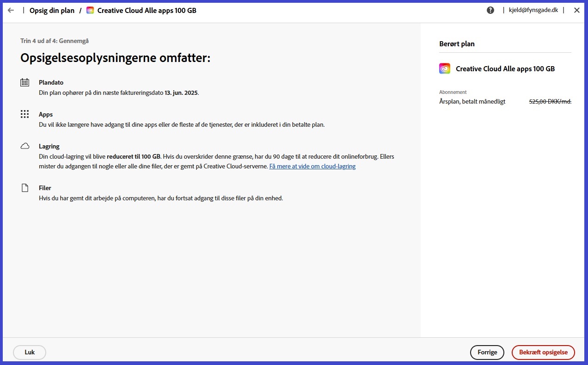Screen dimensions: 588x365
Task: Click the 'Berørt plan' heading
Action: tap(457, 44)
